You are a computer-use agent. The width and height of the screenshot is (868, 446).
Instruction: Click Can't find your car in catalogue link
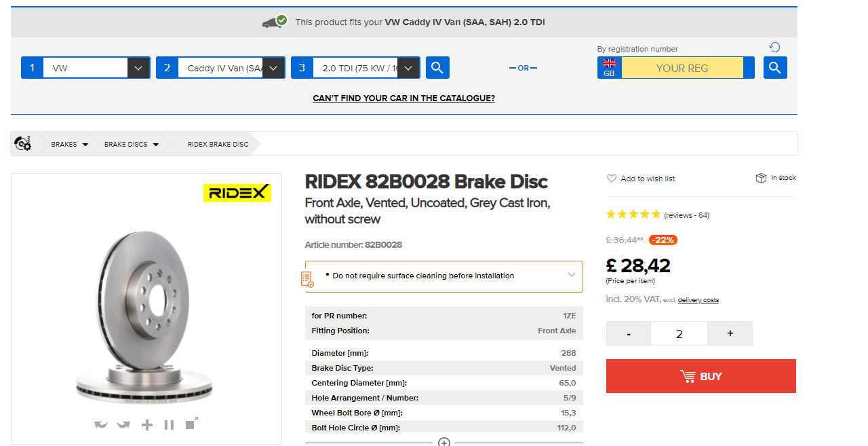point(403,98)
